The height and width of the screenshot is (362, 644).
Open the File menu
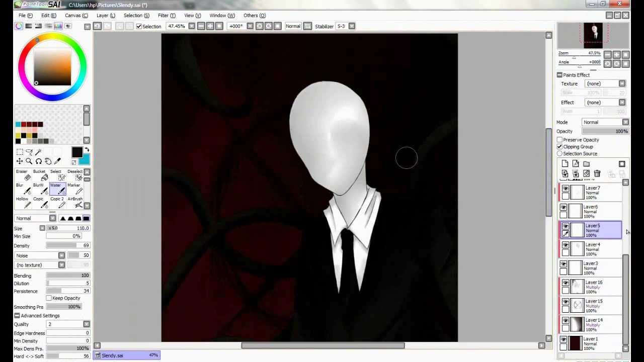[26, 15]
